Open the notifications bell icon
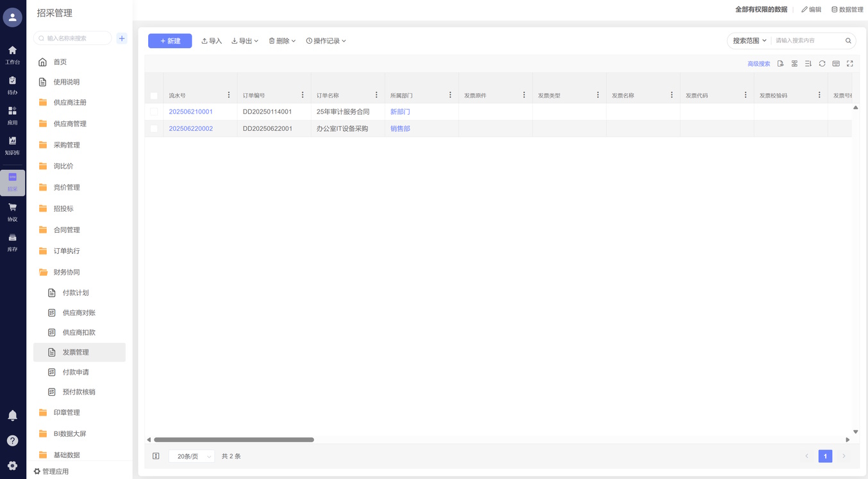Viewport: 868px width, 479px height. 12,416
